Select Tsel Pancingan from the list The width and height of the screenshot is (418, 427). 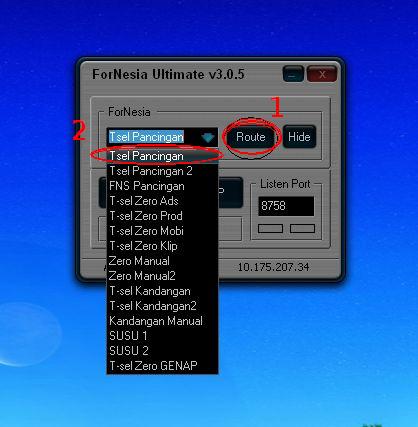(x=162, y=156)
